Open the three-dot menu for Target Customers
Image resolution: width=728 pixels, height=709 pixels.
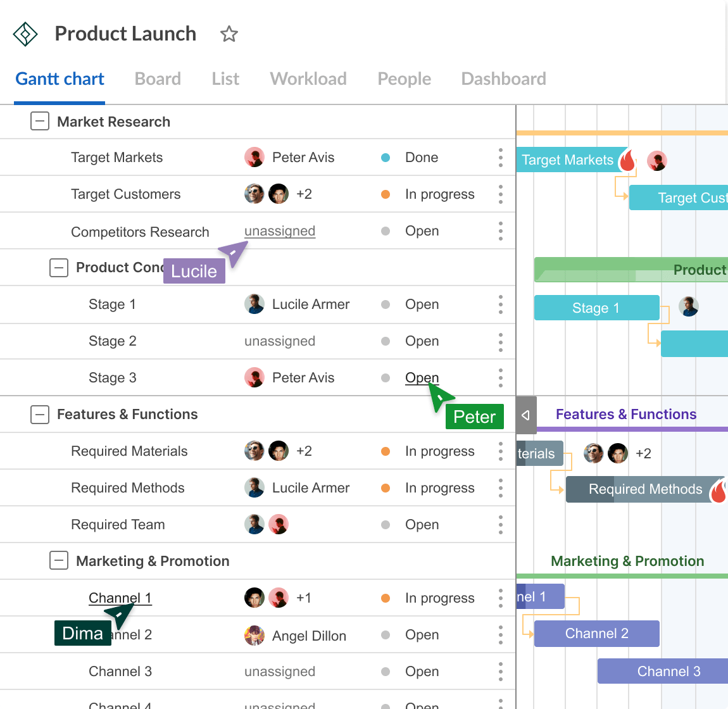500,194
